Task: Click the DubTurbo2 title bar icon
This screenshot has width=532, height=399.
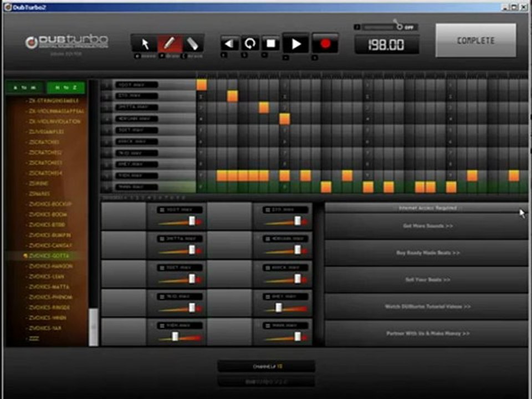Action: click(7, 7)
